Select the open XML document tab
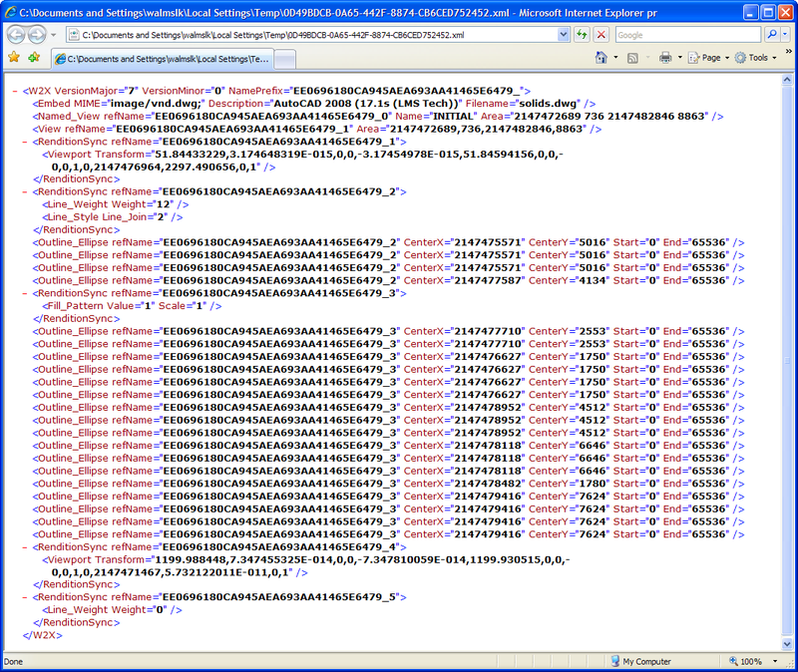798x672 pixels. pyautogui.click(x=161, y=59)
